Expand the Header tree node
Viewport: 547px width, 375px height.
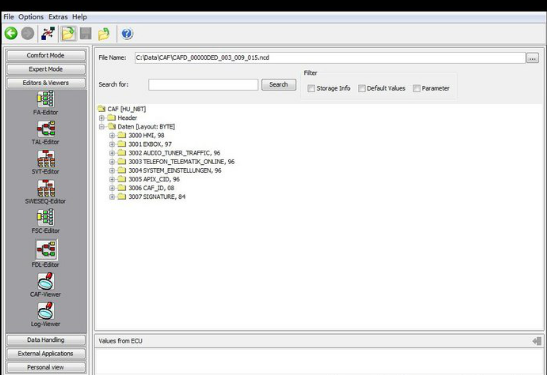point(102,118)
